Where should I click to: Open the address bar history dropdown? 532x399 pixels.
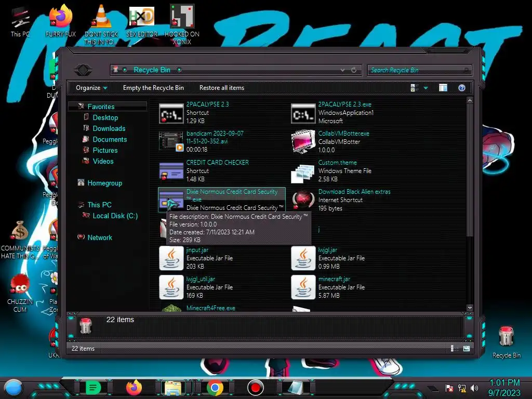342,70
